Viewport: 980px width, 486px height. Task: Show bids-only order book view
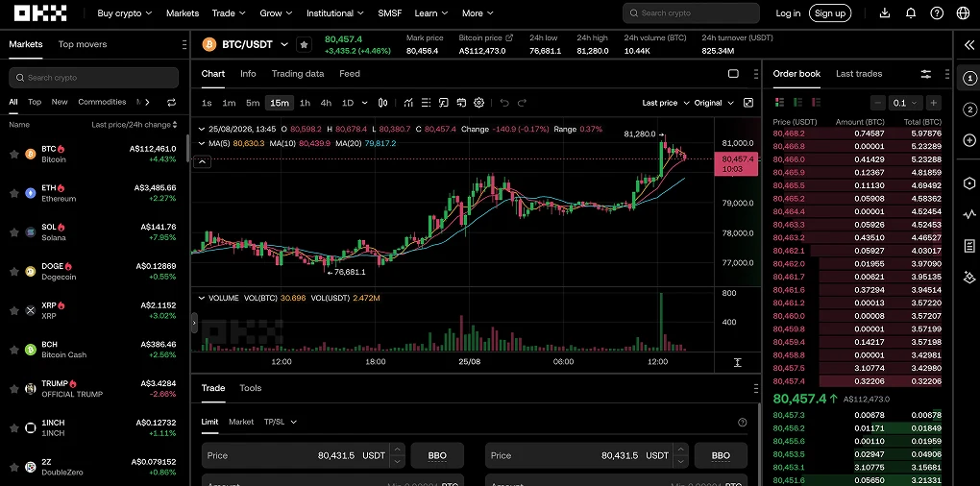point(797,102)
